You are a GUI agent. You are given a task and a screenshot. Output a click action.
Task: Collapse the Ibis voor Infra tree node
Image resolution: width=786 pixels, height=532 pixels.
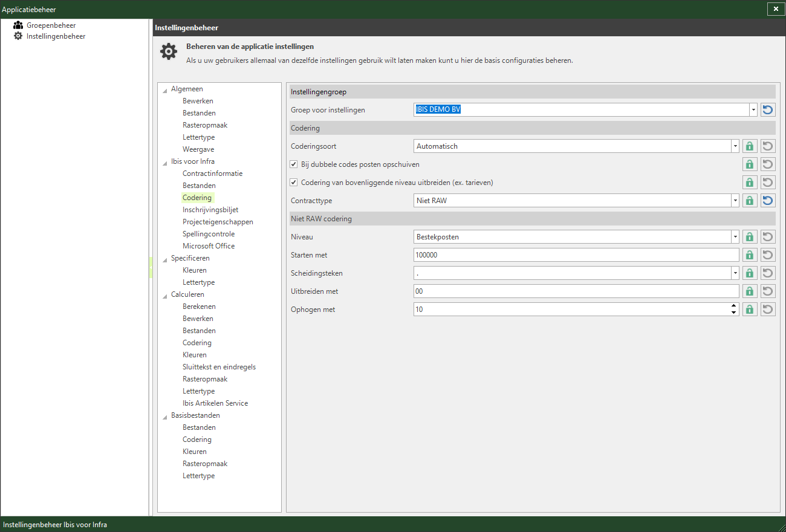(165, 162)
